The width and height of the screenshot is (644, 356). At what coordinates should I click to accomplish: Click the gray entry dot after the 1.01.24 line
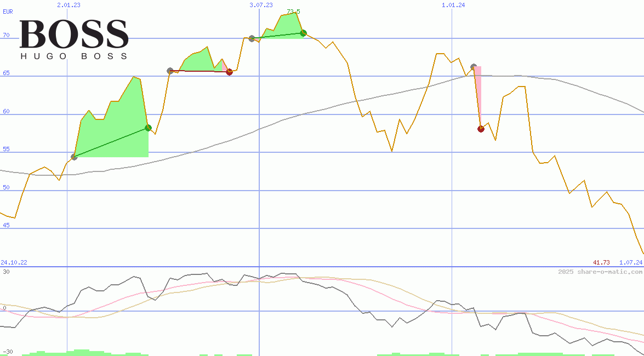[x=474, y=67]
